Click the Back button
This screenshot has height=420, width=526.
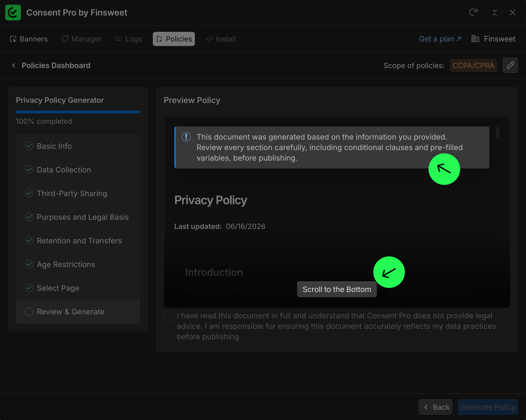point(436,407)
